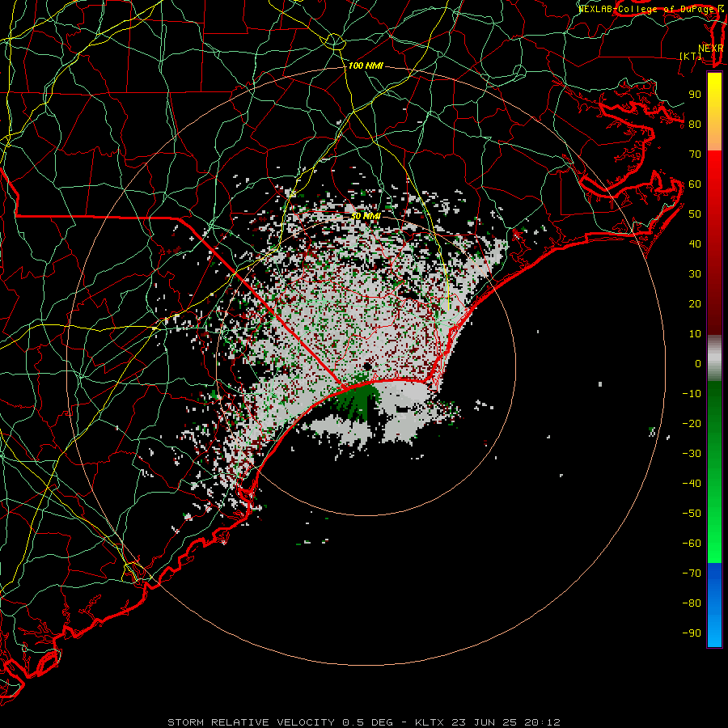The height and width of the screenshot is (728, 728).
Task: Select the 30 value on the velocity scale
Action: pyautogui.click(x=695, y=274)
